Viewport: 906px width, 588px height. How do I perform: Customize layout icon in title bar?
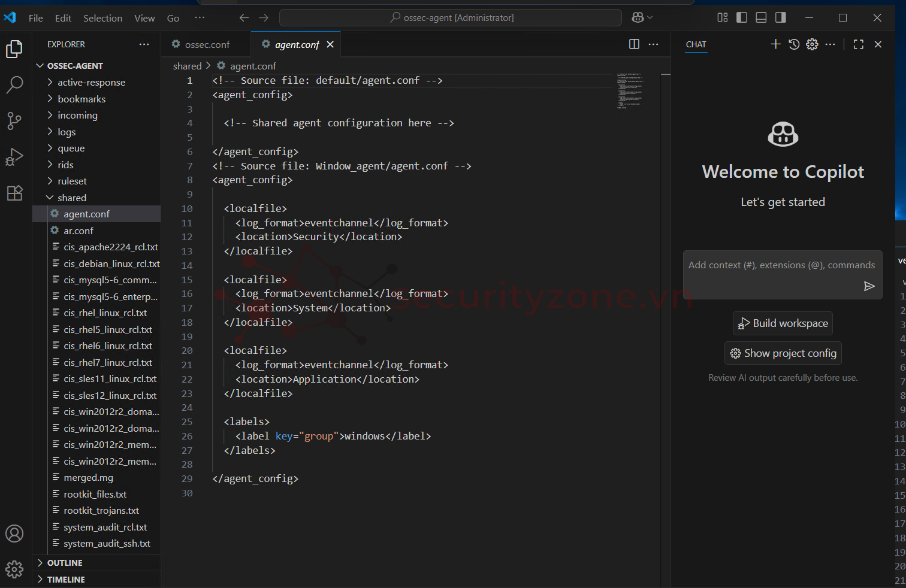tap(723, 18)
